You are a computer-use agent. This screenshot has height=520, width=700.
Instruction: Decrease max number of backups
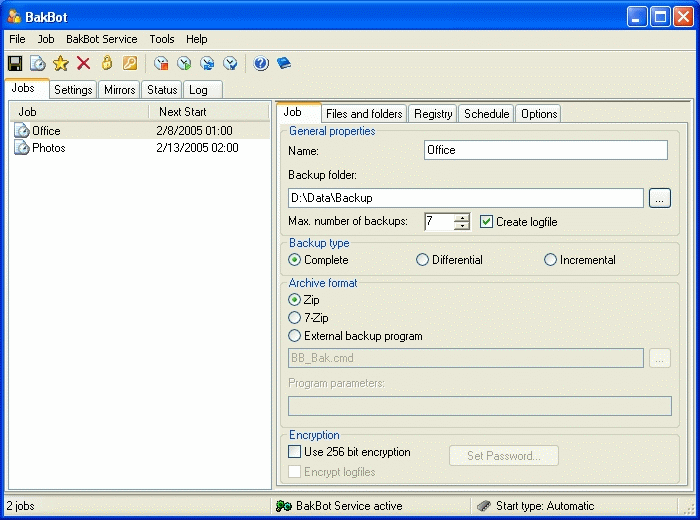462,226
